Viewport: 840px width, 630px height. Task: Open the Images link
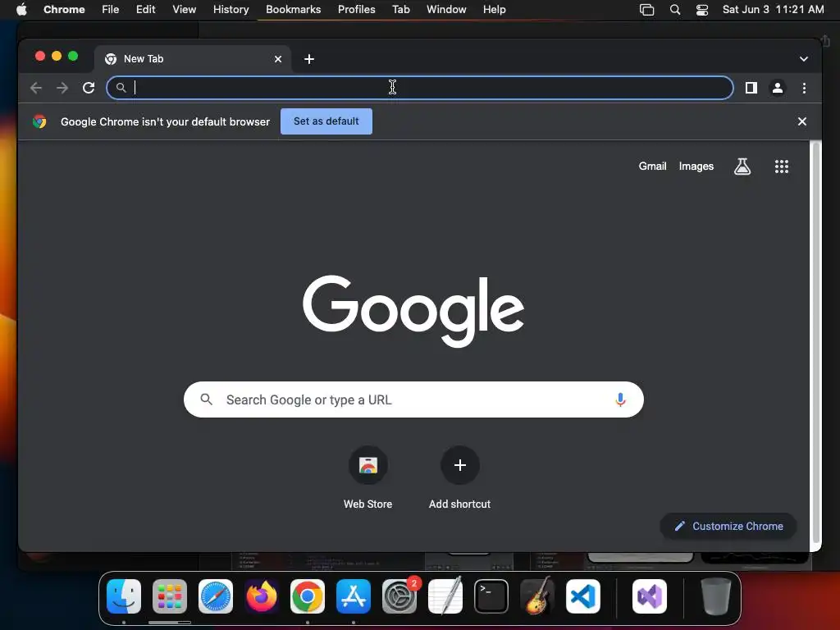click(x=696, y=166)
